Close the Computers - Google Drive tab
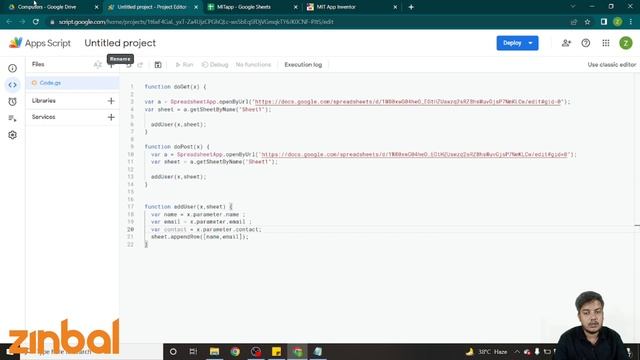This screenshot has width=640, height=360. point(96,7)
